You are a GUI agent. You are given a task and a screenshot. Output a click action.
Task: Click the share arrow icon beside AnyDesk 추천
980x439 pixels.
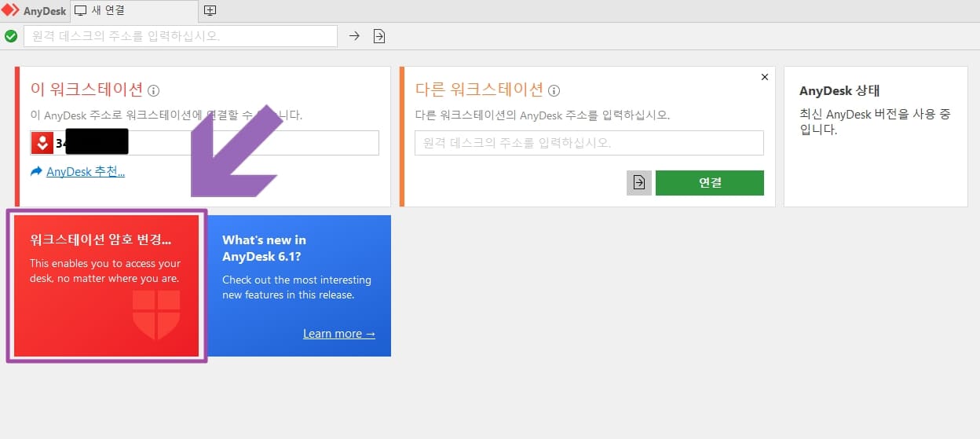36,171
